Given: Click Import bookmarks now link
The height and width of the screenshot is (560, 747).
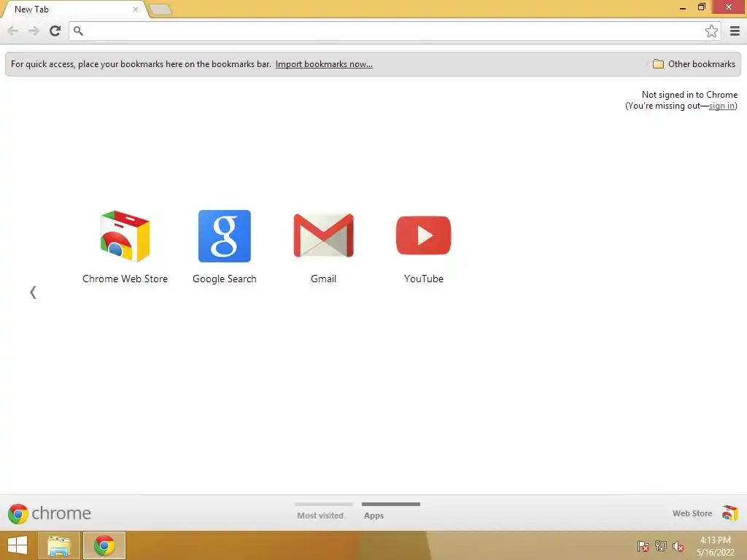Looking at the screenshot, I should click(324, 64).
